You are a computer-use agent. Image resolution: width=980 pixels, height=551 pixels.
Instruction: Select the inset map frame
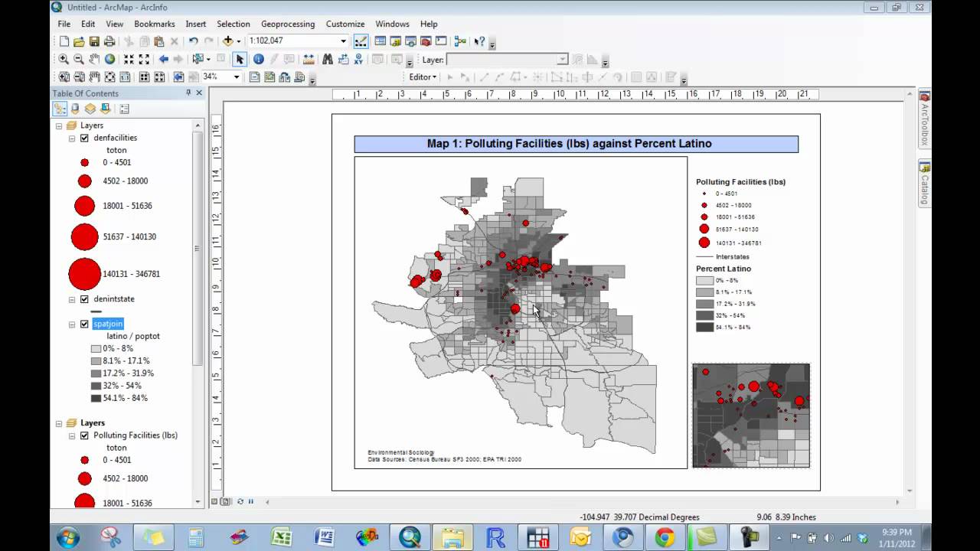point(751,416)
